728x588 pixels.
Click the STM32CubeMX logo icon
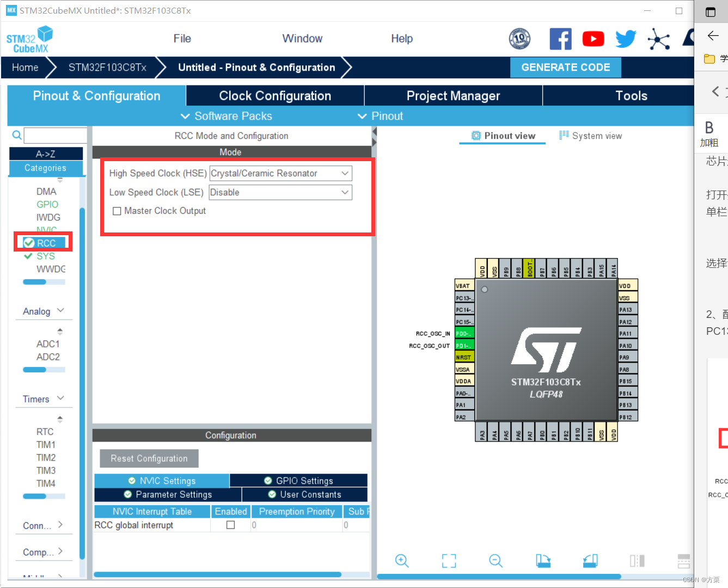pyautogui.click(x=30, y=39)
